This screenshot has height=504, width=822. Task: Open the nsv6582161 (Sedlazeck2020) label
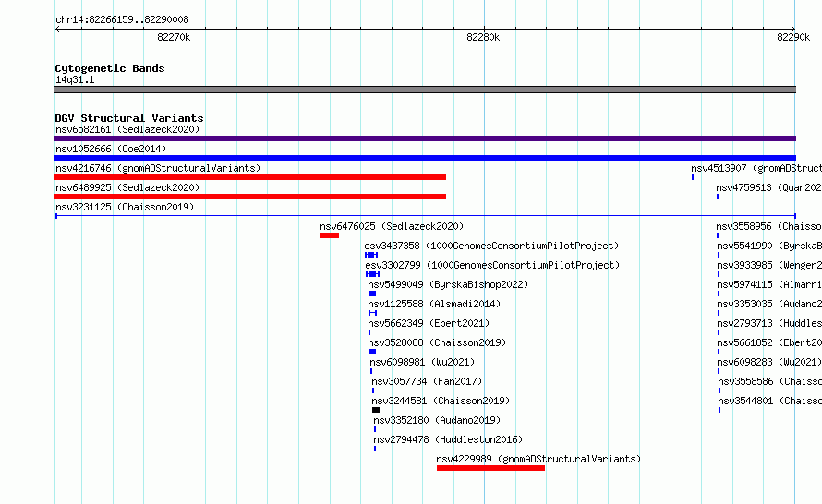(x=127, y=129)
